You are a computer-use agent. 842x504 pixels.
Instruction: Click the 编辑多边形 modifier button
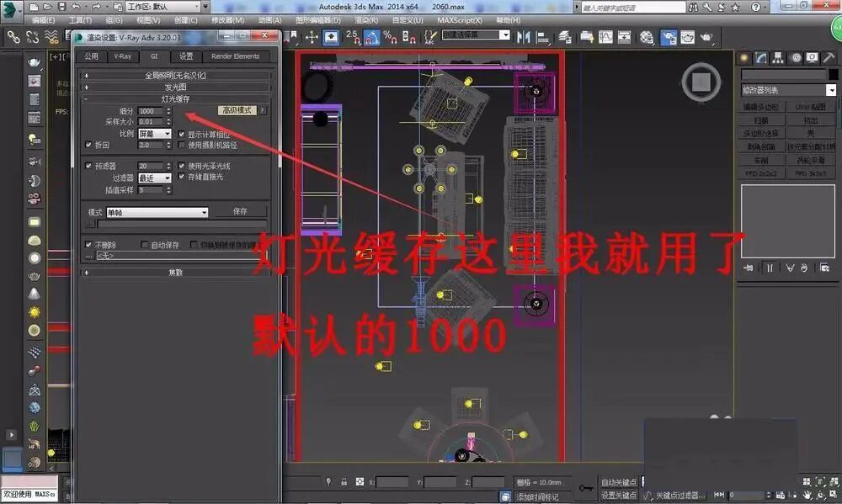tap(761, 108)
